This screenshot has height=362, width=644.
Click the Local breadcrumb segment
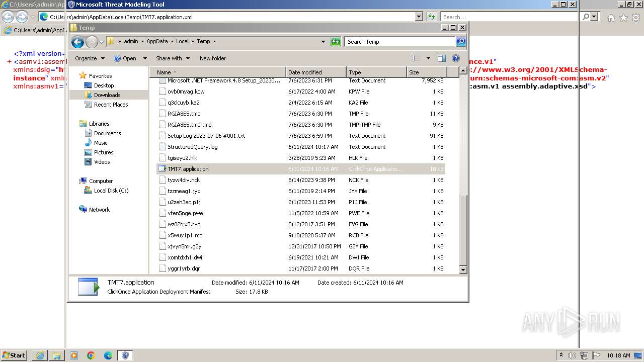[182, 42]
